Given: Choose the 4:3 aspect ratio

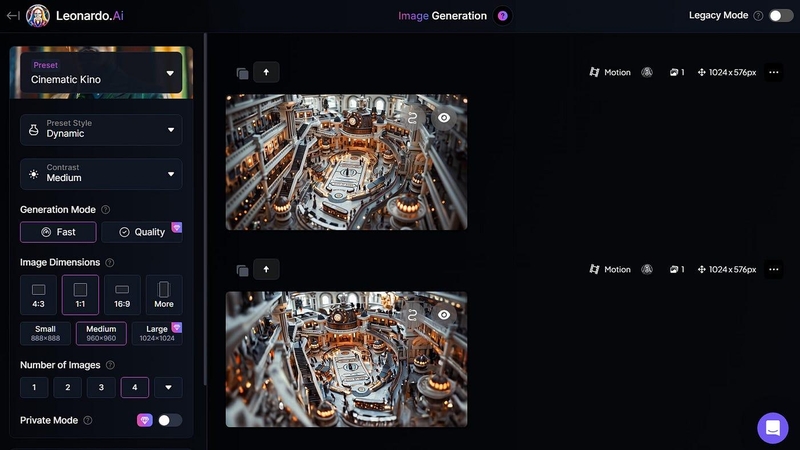Looking at the screenshot, I should [38, 295].
